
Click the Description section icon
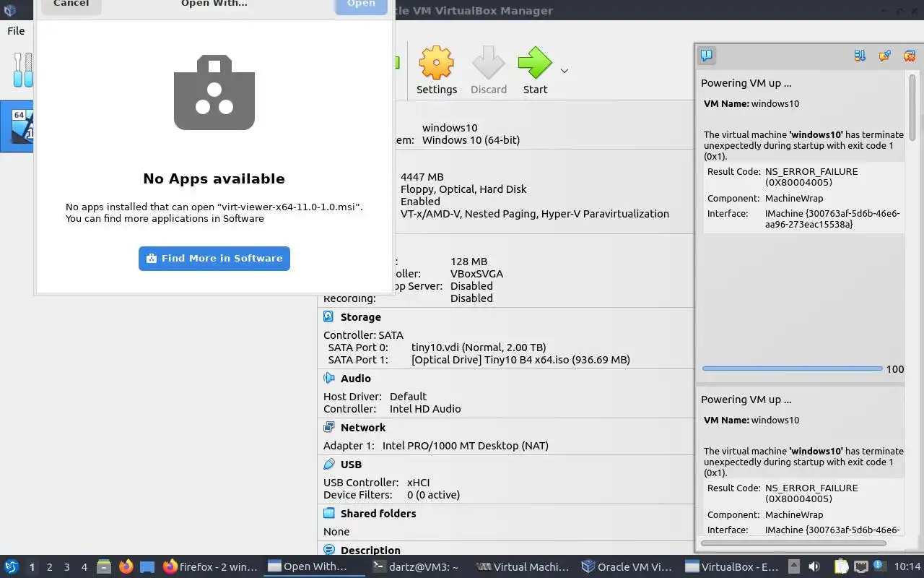(328, 550)
